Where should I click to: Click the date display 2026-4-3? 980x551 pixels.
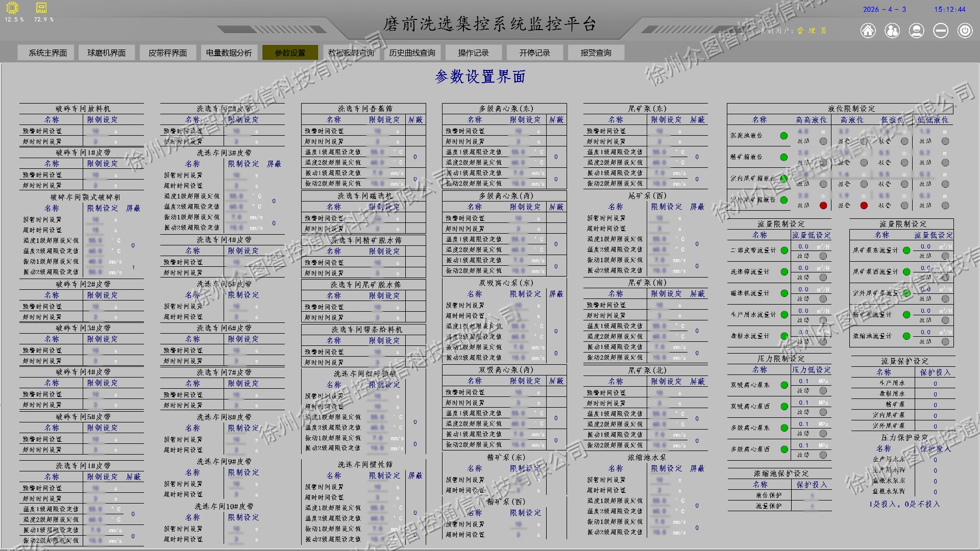(x=885, y=9)
